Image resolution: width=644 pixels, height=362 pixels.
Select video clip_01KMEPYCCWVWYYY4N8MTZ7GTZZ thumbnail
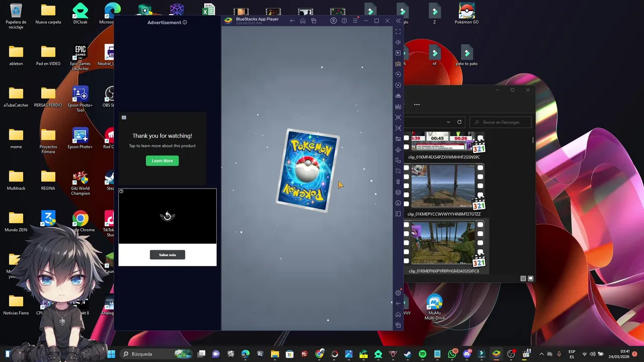443,187
